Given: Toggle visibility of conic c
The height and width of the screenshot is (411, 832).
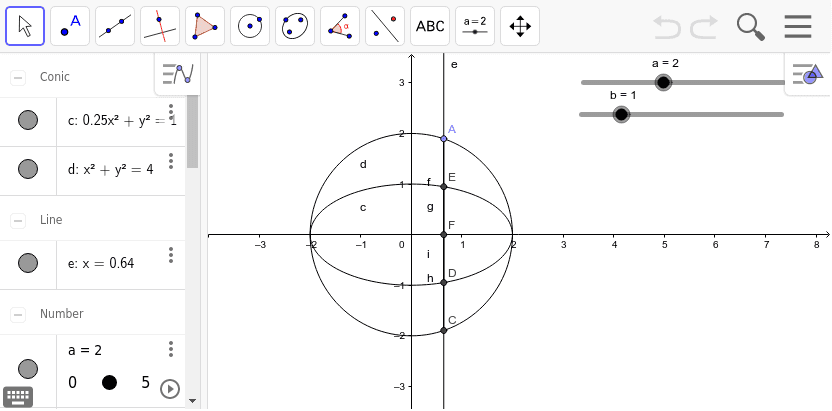Looking at the screenshot, I should click(x=28, y=120).
